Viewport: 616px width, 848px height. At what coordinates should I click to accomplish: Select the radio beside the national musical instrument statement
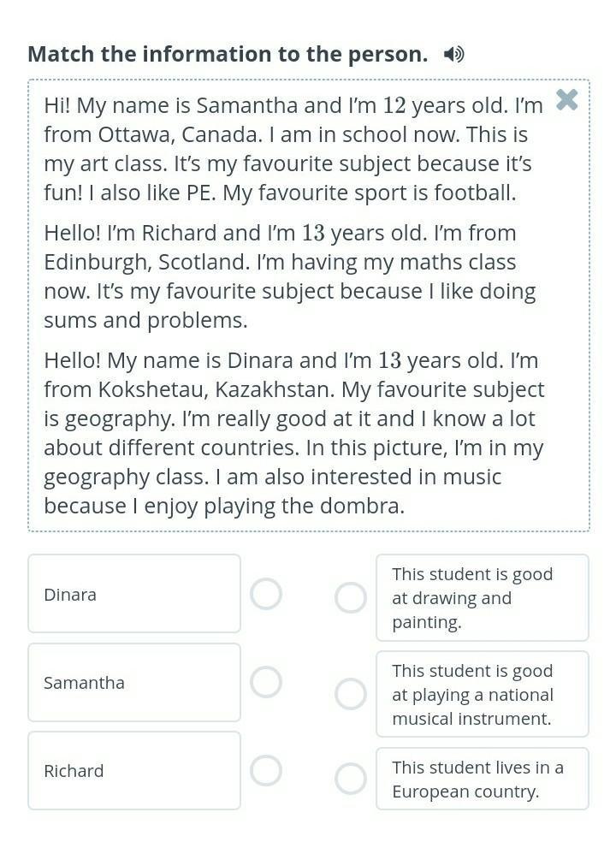(x=350, y=694)
